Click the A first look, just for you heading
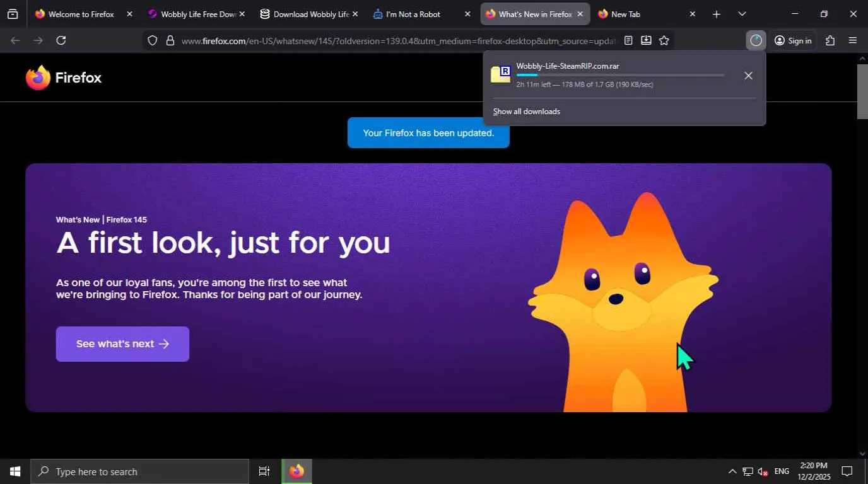This screenshot has width=868, height=484. click(223, 243)
